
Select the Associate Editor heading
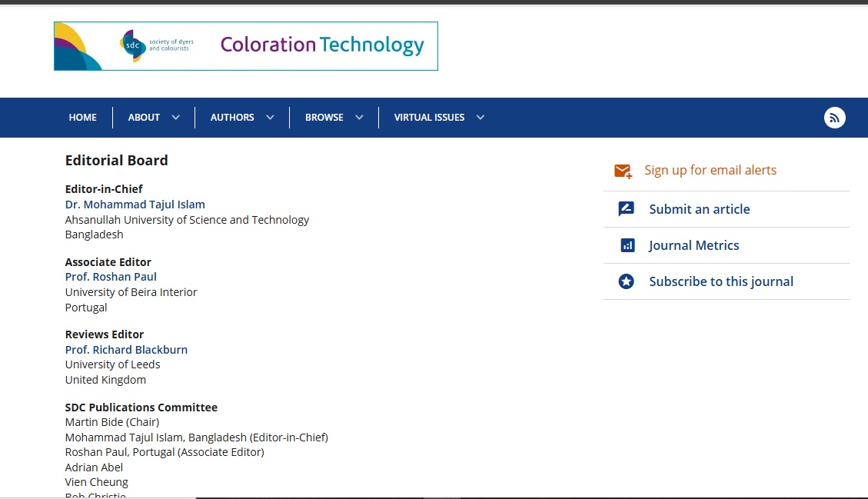[108, 262]
